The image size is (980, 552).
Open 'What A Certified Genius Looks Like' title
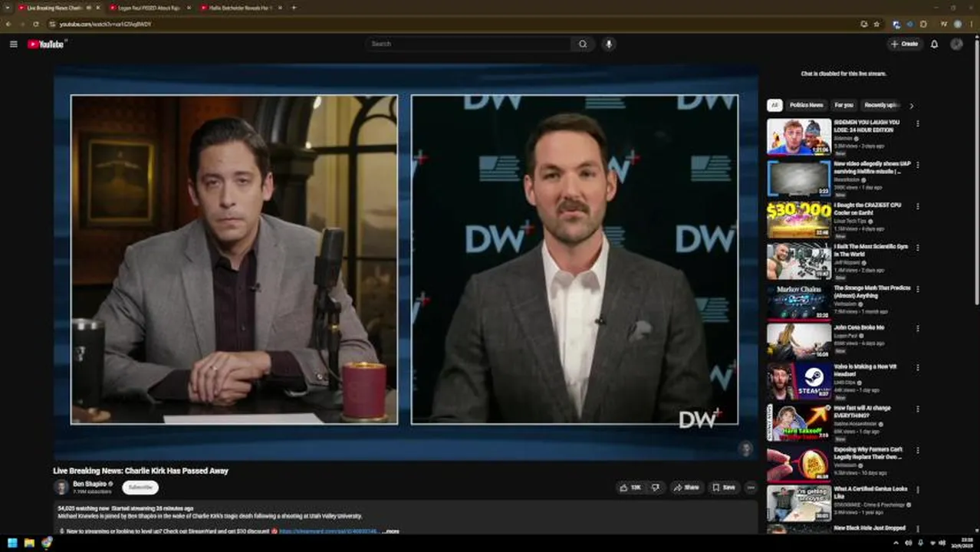coord(871,492)
